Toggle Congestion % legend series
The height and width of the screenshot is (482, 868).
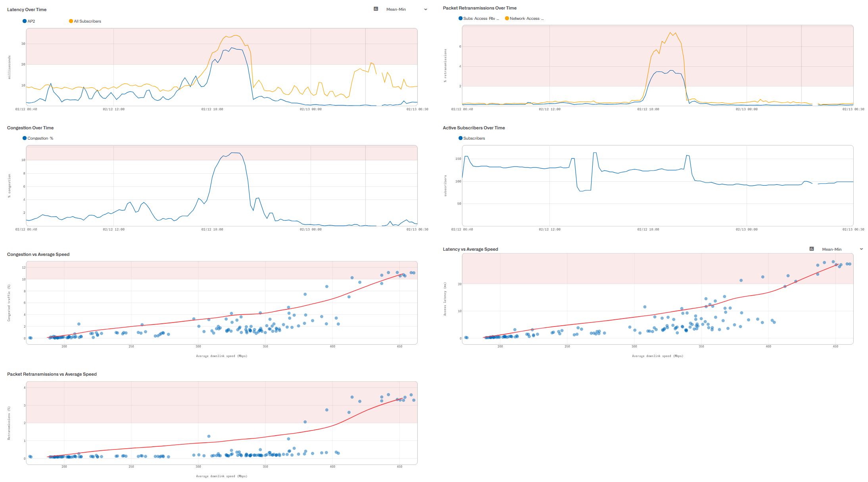point(40,138)
